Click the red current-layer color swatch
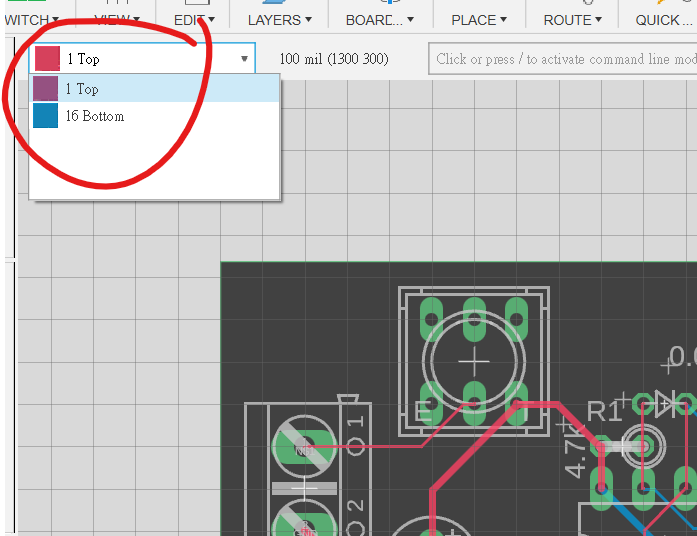The image size is (697, 536). click(x=47, y=60)
